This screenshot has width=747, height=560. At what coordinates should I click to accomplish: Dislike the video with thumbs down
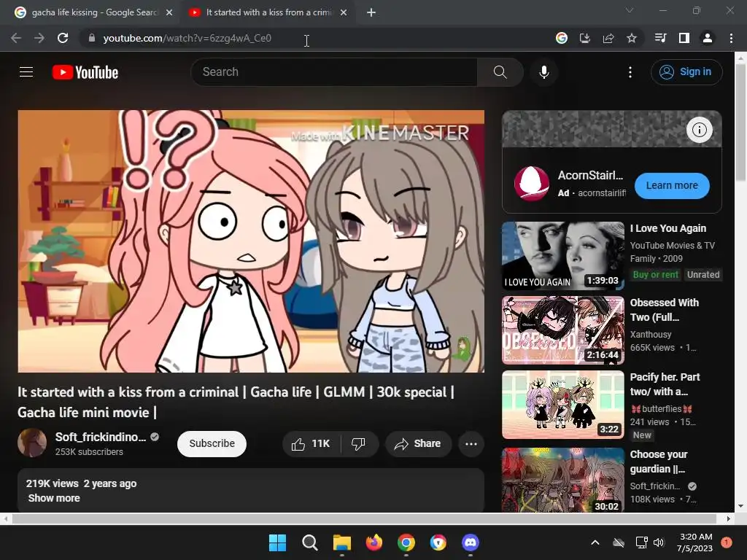coord(359,444)
